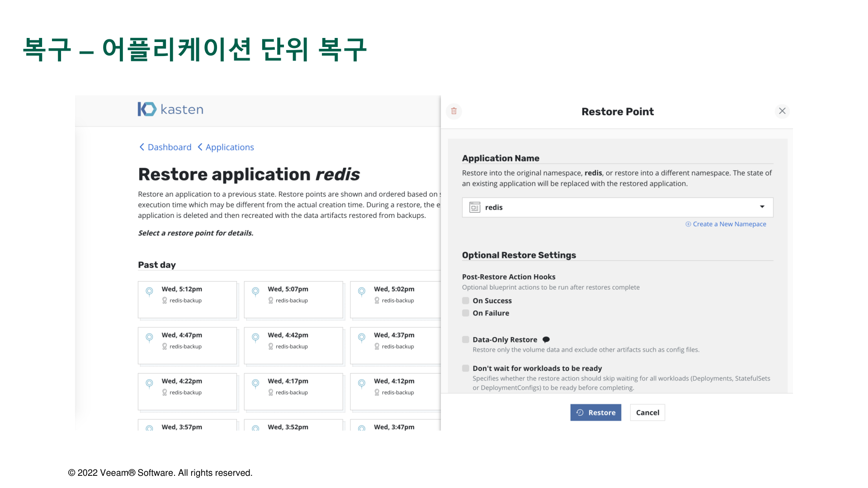Click the red trash delete icon
The image size is (868, 488).
454,111
